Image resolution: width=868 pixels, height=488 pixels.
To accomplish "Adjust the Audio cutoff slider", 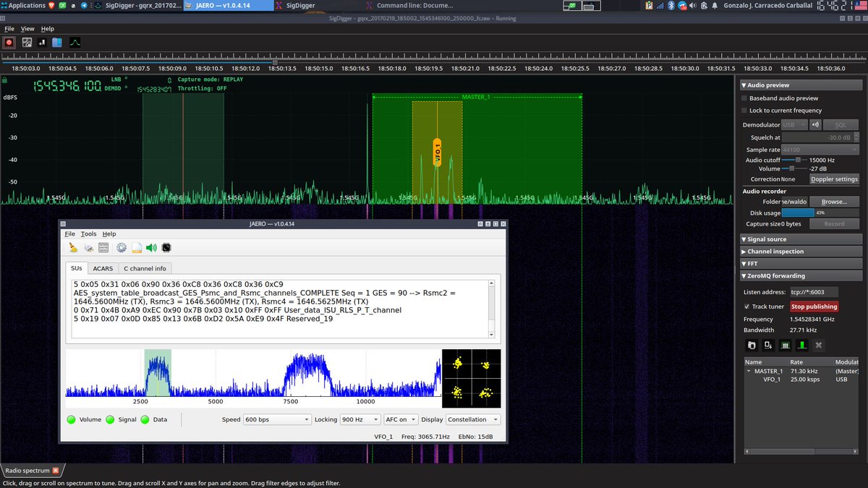I will pos(796,160).
